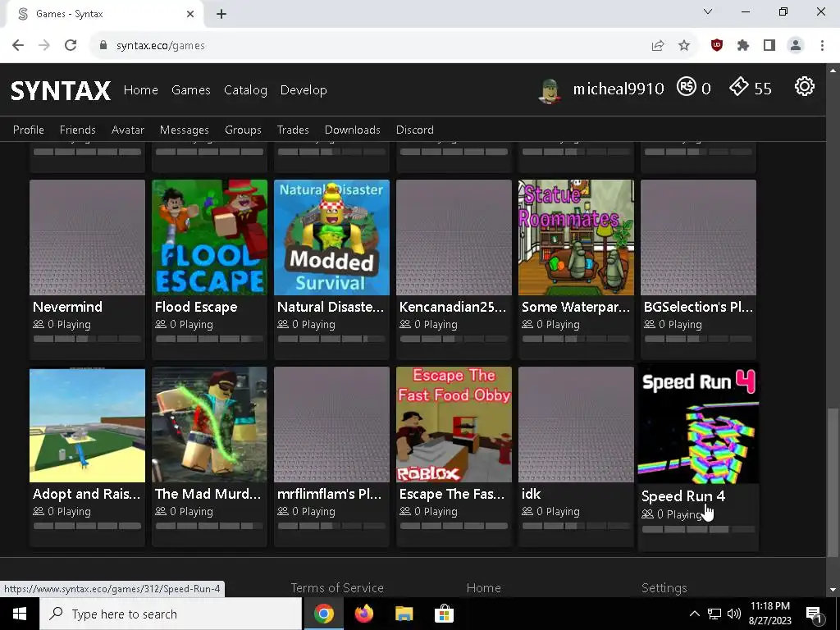Show hidden system tray icons
Image resolution: width=840 pixels, height=630 pixels.
(x=694, y=614)
